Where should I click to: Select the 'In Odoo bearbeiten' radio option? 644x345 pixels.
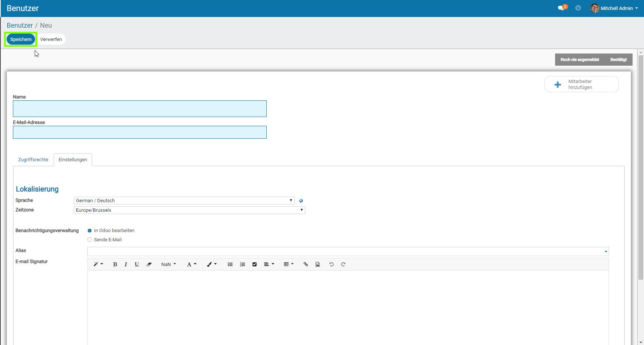coord(90,231)
